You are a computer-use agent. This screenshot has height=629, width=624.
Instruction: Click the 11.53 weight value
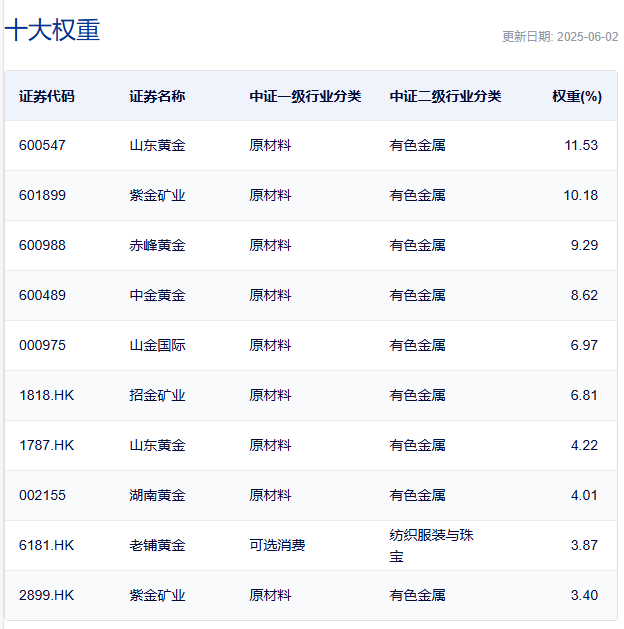point(580,145)
